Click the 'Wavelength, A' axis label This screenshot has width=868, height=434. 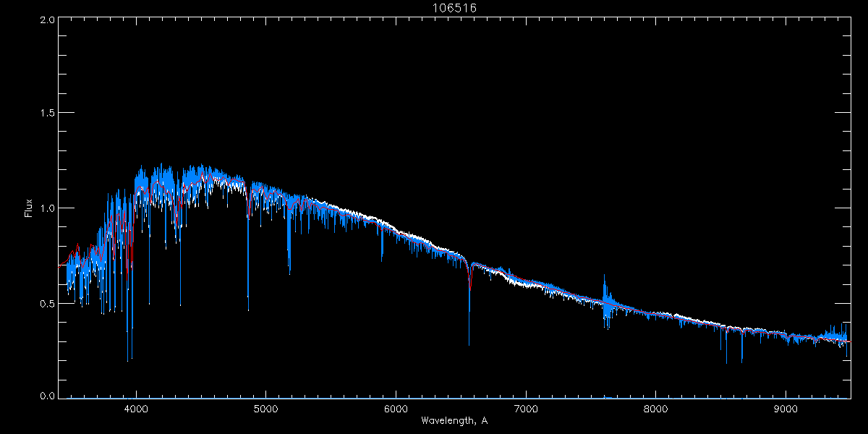coord(454,421)
